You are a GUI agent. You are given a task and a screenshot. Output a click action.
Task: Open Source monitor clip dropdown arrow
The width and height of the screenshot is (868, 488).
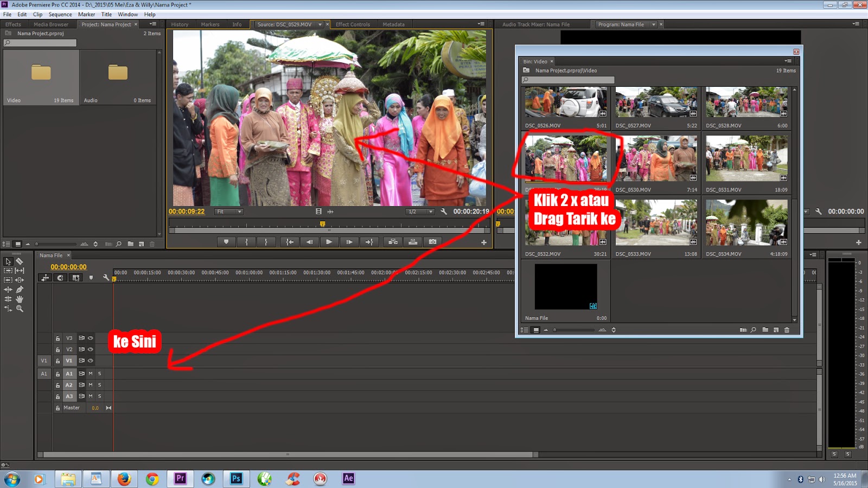tap(320, 24)
